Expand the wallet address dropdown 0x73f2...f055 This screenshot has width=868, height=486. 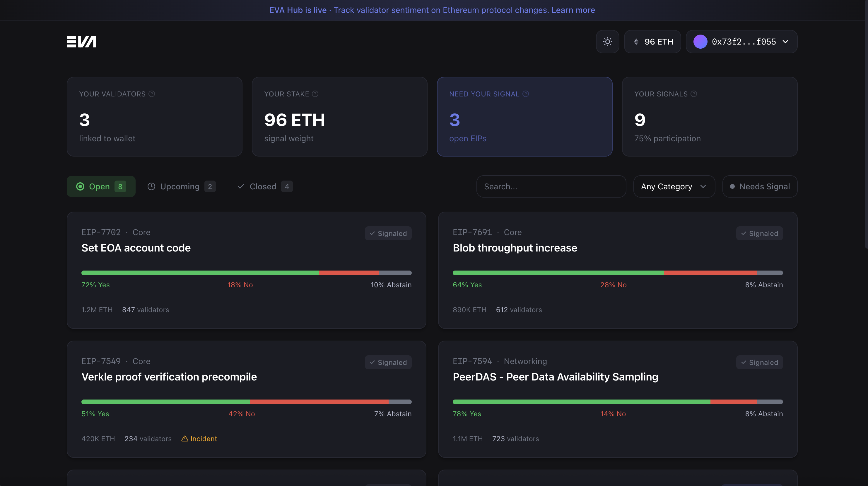[x=741, y=42]
